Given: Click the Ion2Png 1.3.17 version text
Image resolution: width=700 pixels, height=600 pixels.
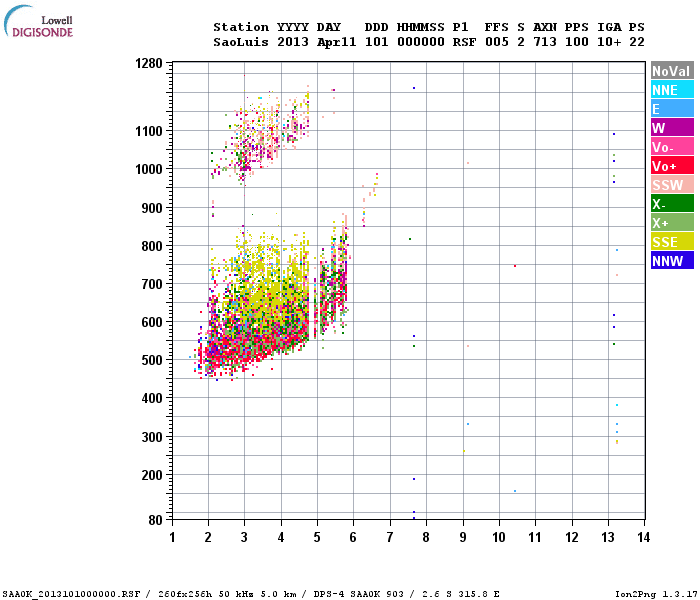Looking at the screenshot, I should [x=656, y=594].
